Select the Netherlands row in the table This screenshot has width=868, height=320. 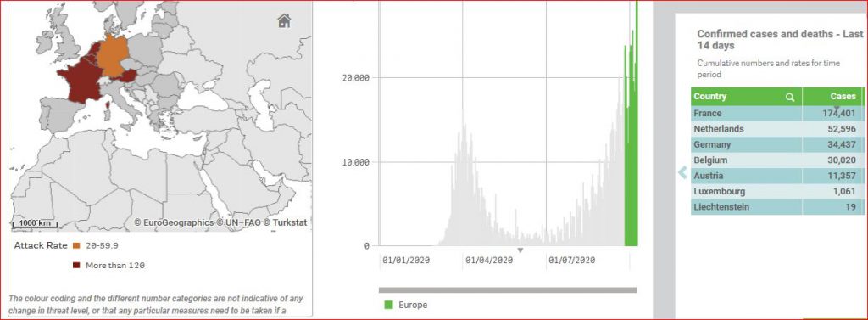(776, 129)
